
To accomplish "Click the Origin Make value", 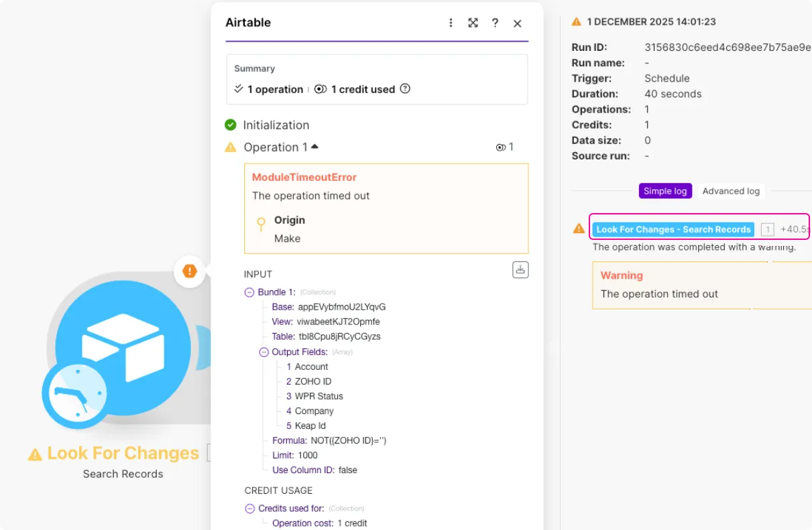I will click(287, 239).
